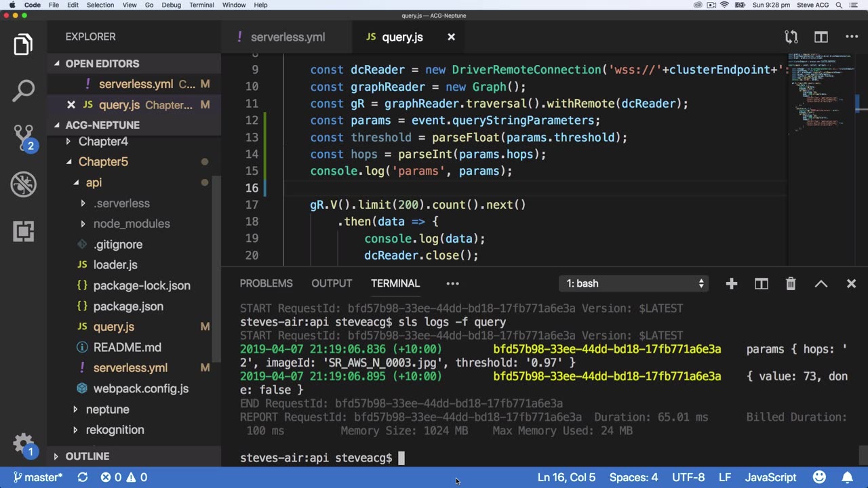
Task: Open the Search view in activity bar
Action: 23,90
